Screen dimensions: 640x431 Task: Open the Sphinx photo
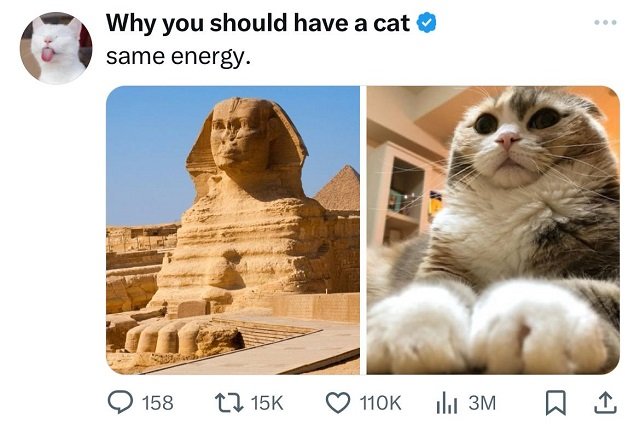pyautogui.click(x=233, y=230)
